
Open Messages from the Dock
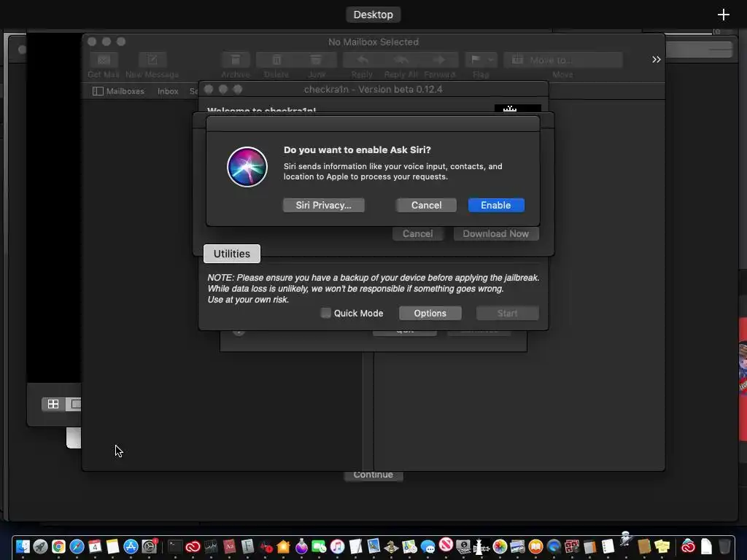(427, 546)
